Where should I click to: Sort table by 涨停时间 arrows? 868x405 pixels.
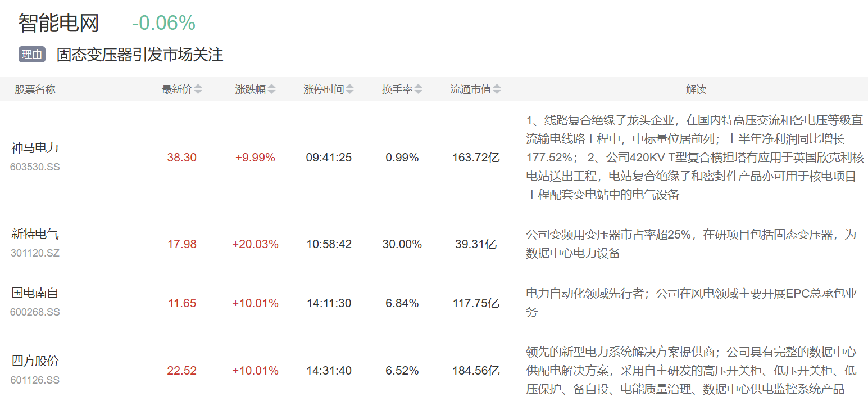point(350,89)
